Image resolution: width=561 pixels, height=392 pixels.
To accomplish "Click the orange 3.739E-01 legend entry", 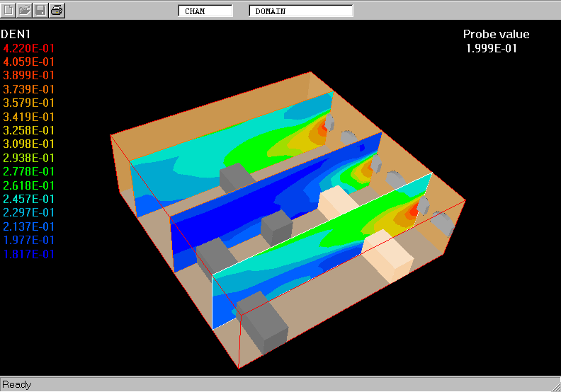I will click(29, 89).
